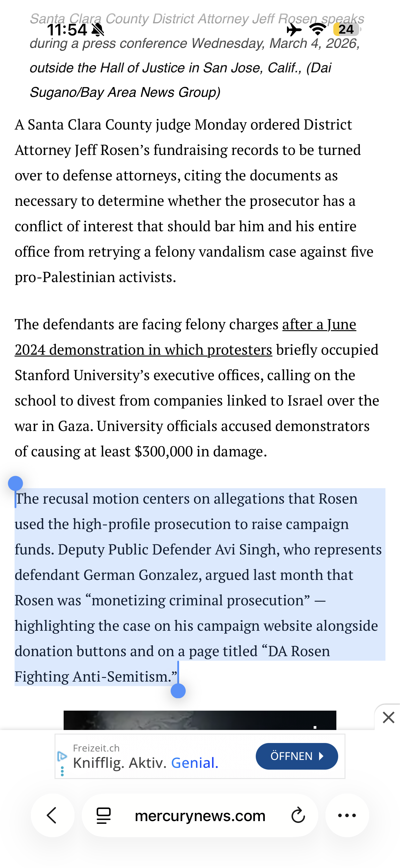400x868 pixels.
Task: Tap the ÖFFNEN button in the ad
Action: 296,756
